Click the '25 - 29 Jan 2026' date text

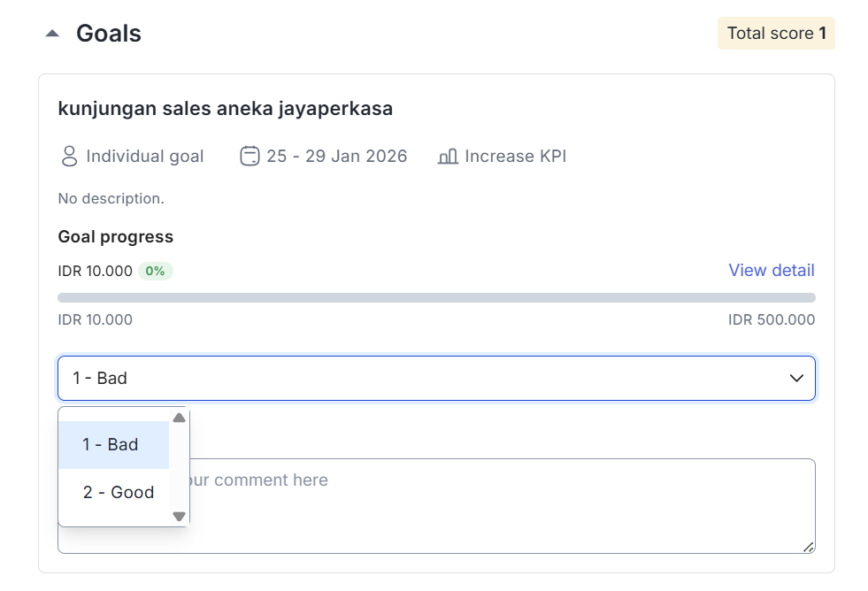point(336,157)
